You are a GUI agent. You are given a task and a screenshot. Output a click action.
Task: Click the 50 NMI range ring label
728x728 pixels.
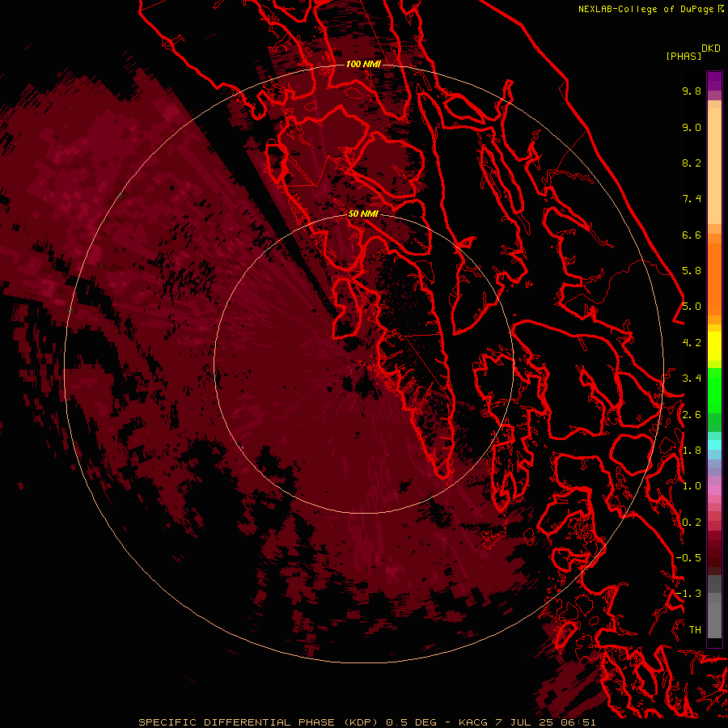tap(363, 214)
